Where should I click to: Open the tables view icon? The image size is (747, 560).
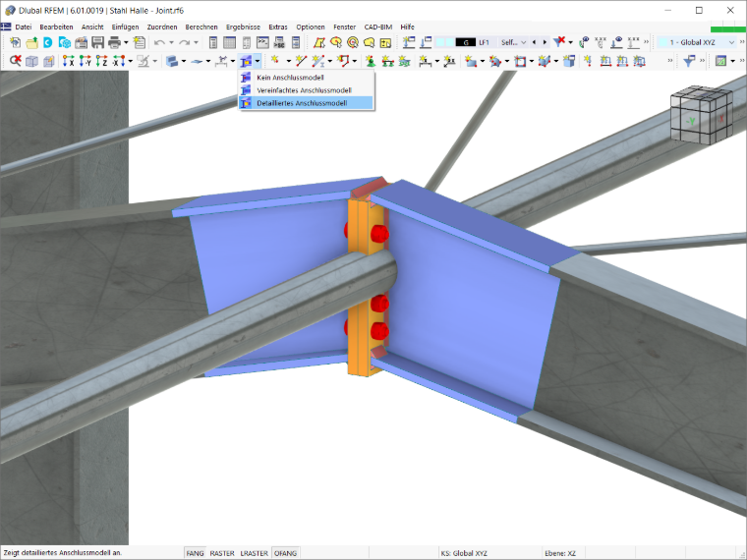coord(230,42)
